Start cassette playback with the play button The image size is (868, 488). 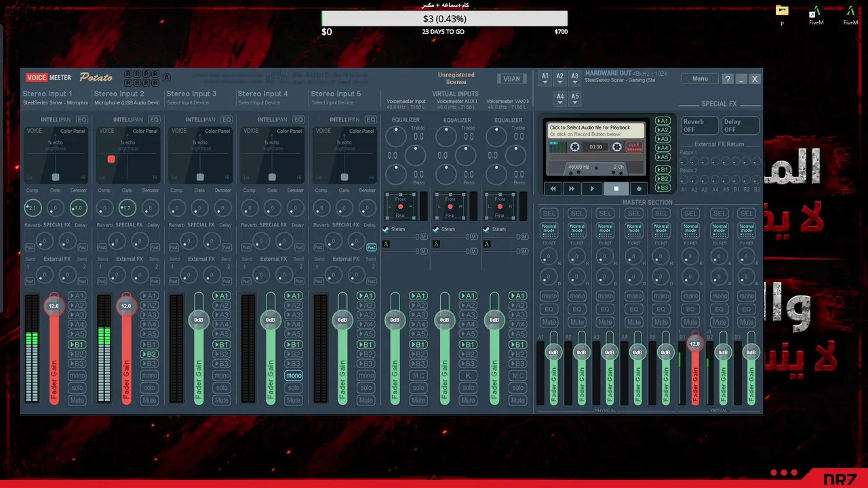click(592, 189)
